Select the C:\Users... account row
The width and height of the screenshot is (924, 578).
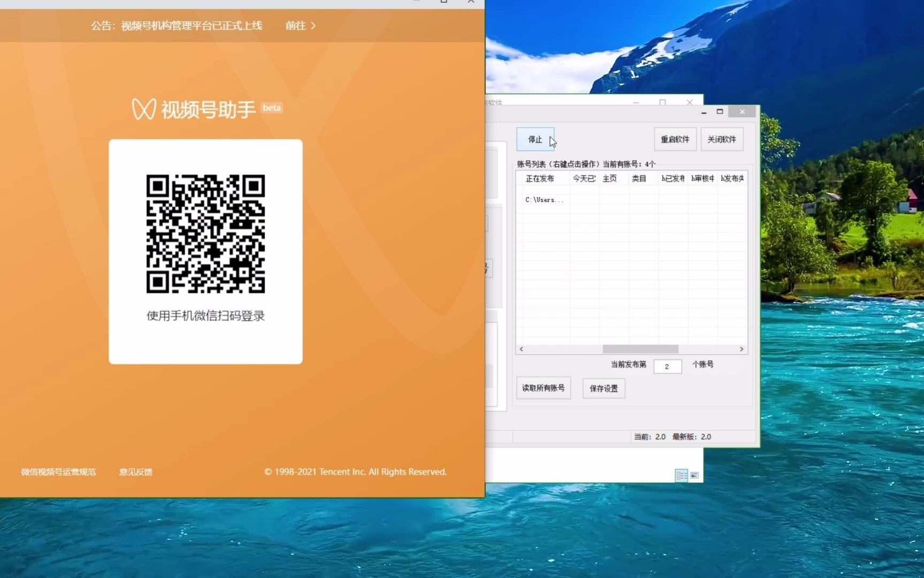coord(544,199)
